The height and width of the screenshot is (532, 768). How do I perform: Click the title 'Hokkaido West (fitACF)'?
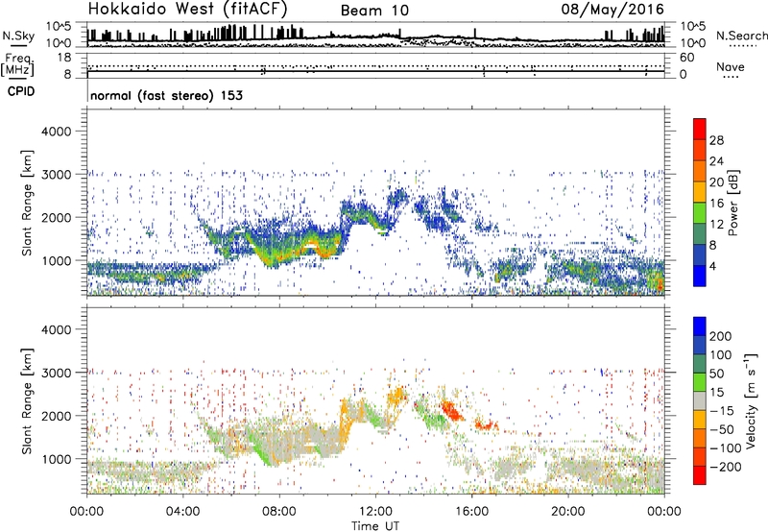click(187, 9)
